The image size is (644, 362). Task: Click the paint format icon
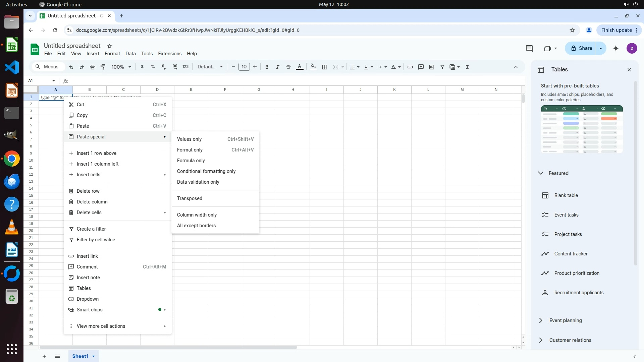[x=103, y=67]
